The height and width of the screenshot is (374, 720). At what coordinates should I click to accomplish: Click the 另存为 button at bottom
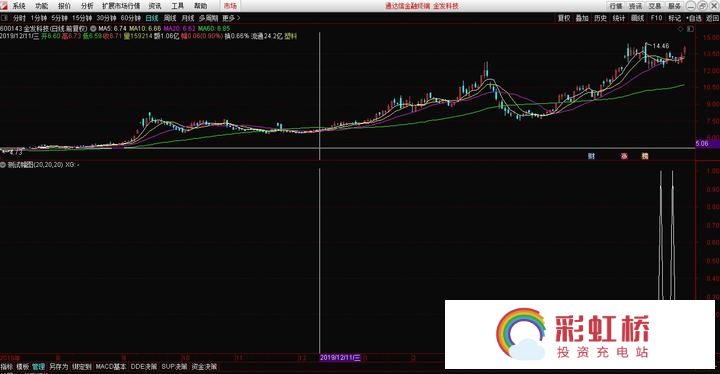[x=58, y=367]
